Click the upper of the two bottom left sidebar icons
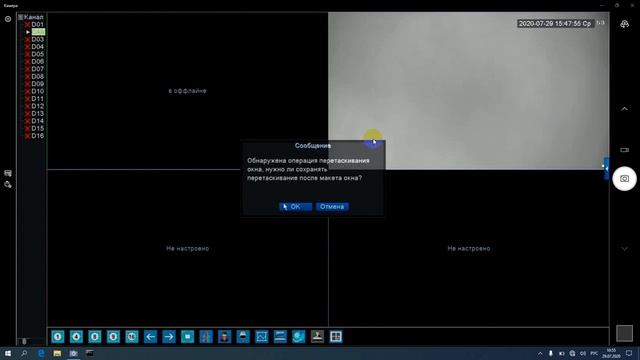640x360 pixels. pos(8,173)
